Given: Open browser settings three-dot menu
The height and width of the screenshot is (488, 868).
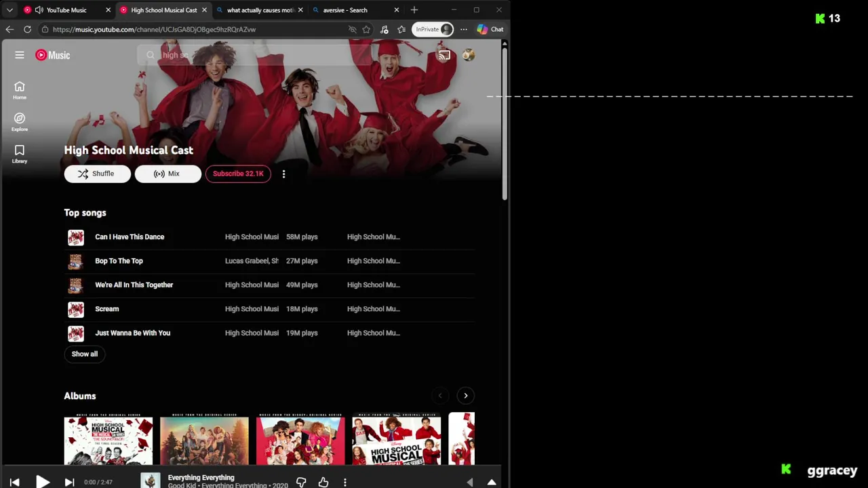Looking at the screenshot, I should pyautogui.click(x=464, y=29).
